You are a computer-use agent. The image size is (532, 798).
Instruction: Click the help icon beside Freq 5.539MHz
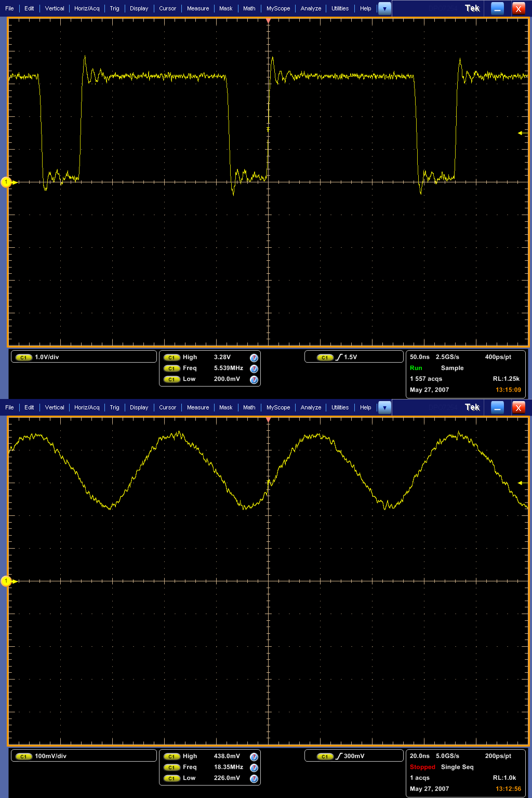point(254,368)
